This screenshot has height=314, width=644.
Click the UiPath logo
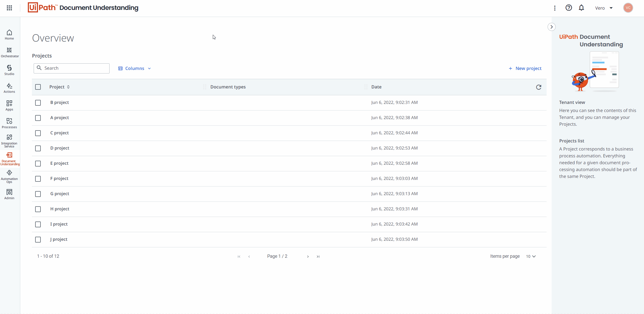click(43, 8)
